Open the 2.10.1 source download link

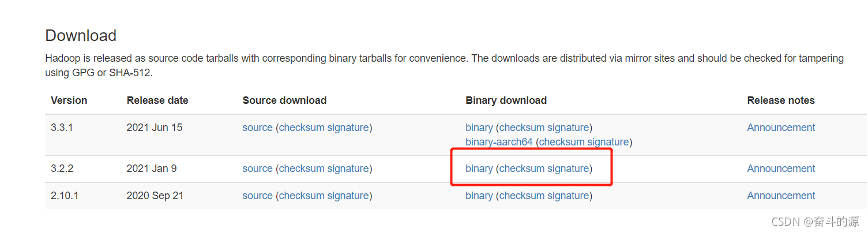coord(257,196)
